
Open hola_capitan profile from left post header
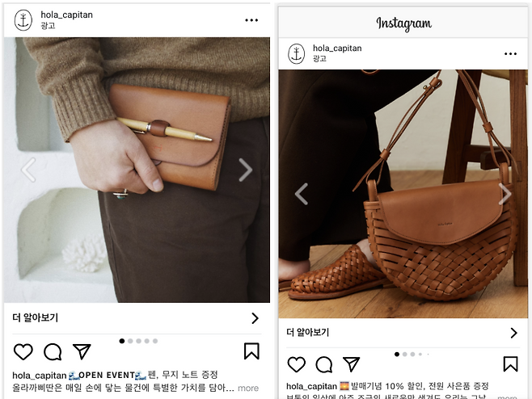click(66, 15)
